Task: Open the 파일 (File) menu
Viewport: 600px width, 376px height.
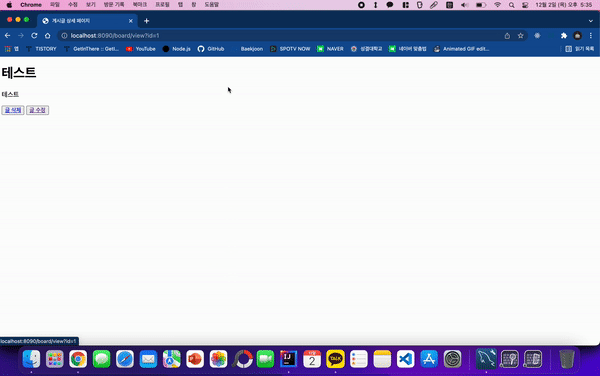Action: [x=55, y=5]
